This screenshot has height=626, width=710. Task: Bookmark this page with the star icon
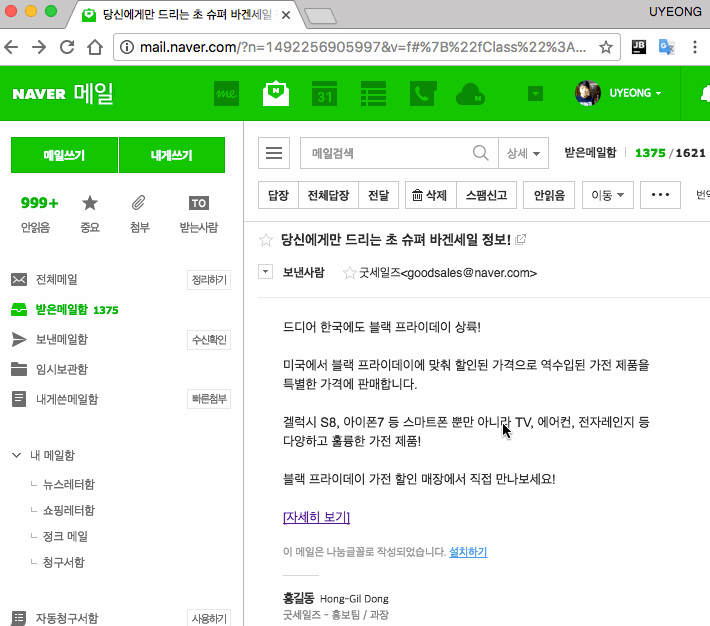605,47
